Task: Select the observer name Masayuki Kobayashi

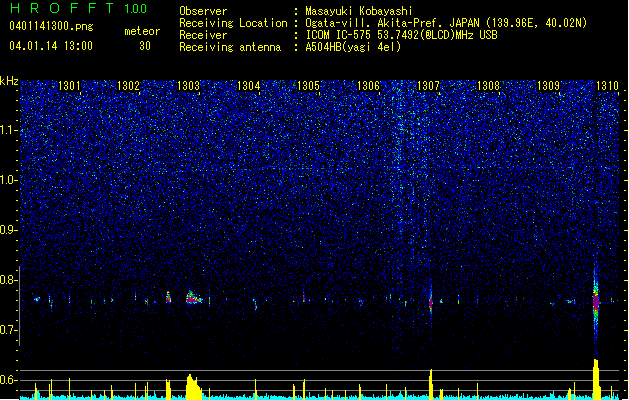Action: (x=359, y=11)
